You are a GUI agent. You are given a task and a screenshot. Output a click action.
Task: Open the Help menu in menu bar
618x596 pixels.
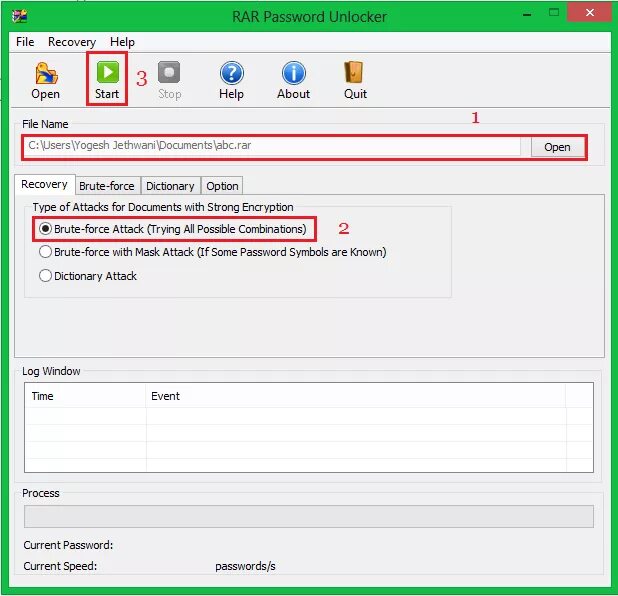click(x=122, y=42)
